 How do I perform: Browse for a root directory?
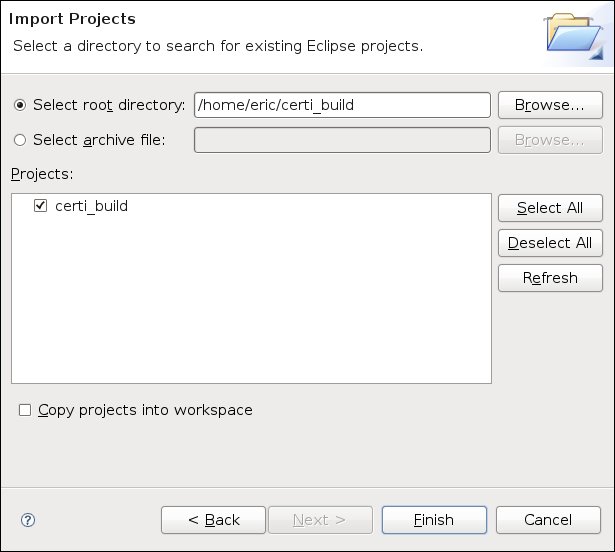[x=550, y=105]
